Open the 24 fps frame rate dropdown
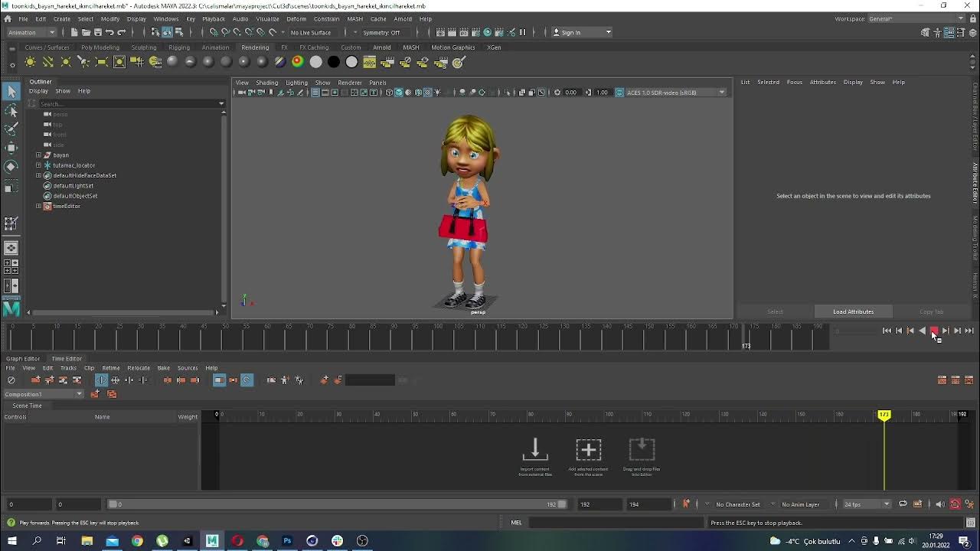Screen dimensions: 980x551 866,504
